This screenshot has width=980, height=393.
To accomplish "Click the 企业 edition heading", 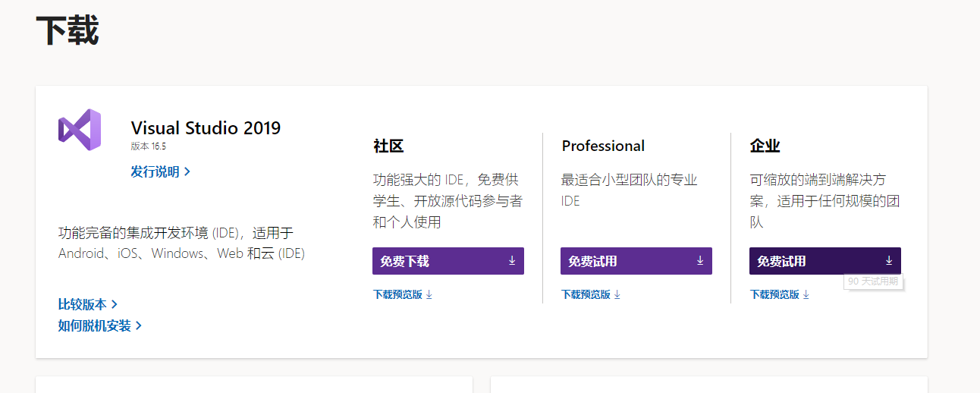I will (765, 146).
